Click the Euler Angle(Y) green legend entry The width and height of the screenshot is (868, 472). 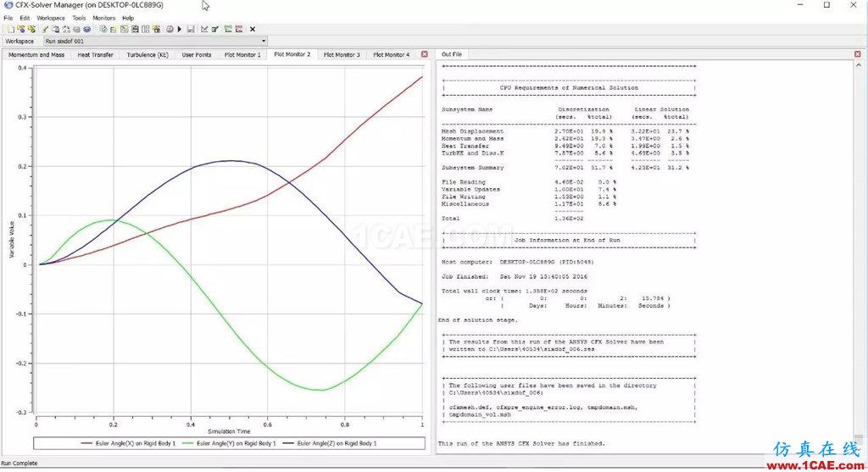(x=229, y=443)
